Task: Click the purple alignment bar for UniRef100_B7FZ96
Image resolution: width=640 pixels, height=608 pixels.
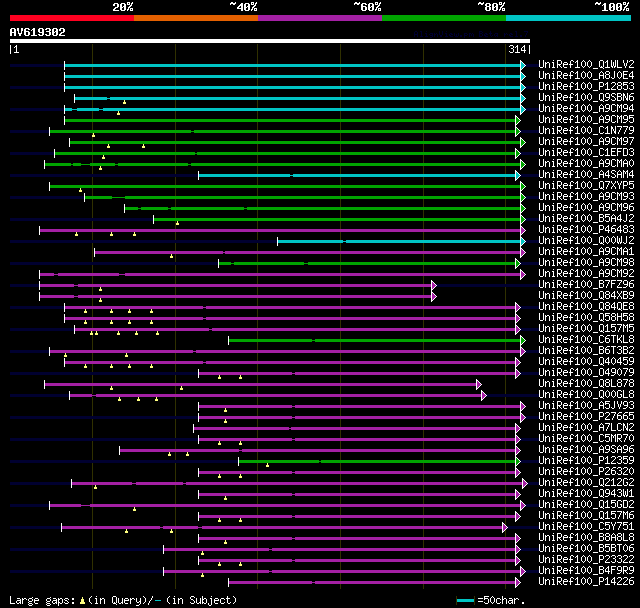Action: (x=236, y=285)
